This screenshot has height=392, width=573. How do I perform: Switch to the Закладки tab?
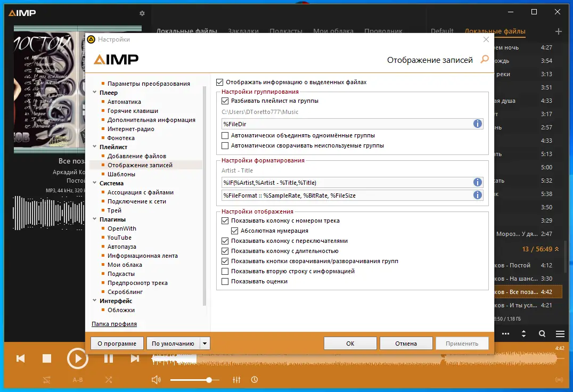pyautogui.click(x=243, y=31)
